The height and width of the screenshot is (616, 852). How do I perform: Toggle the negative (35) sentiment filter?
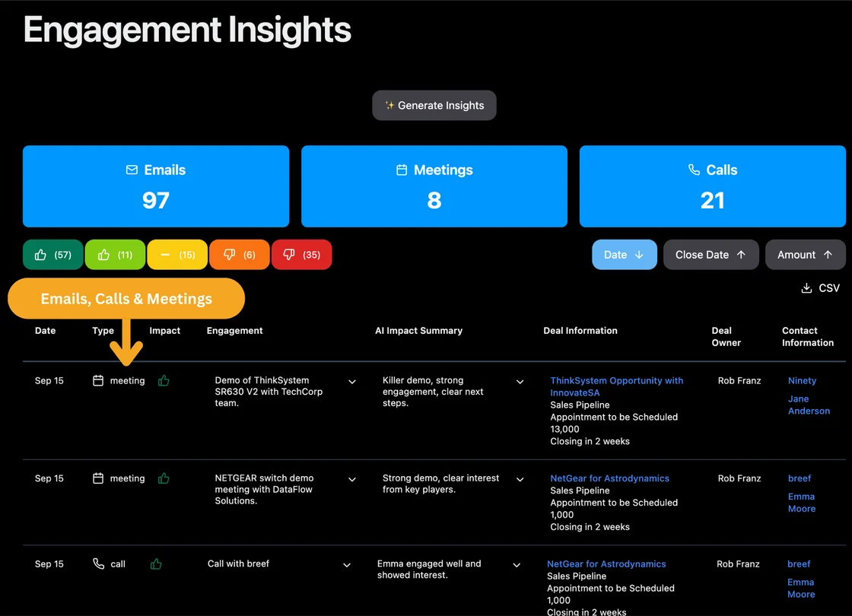301,255
